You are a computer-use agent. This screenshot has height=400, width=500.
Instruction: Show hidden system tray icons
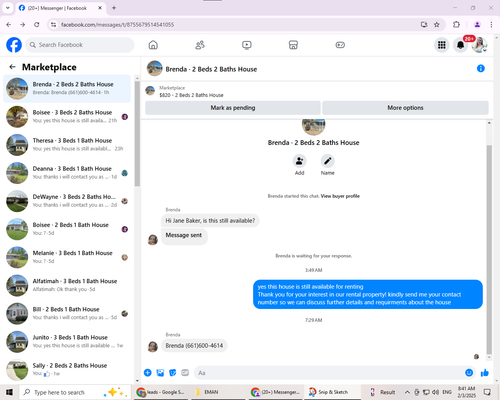coord(407,392)
